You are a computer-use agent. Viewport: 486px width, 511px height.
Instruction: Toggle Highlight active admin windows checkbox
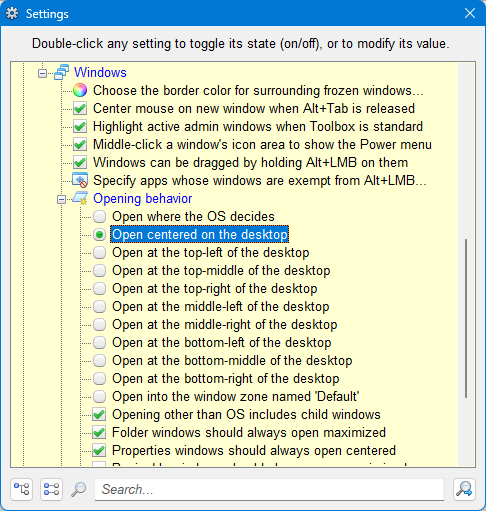[x=80, y=127]
